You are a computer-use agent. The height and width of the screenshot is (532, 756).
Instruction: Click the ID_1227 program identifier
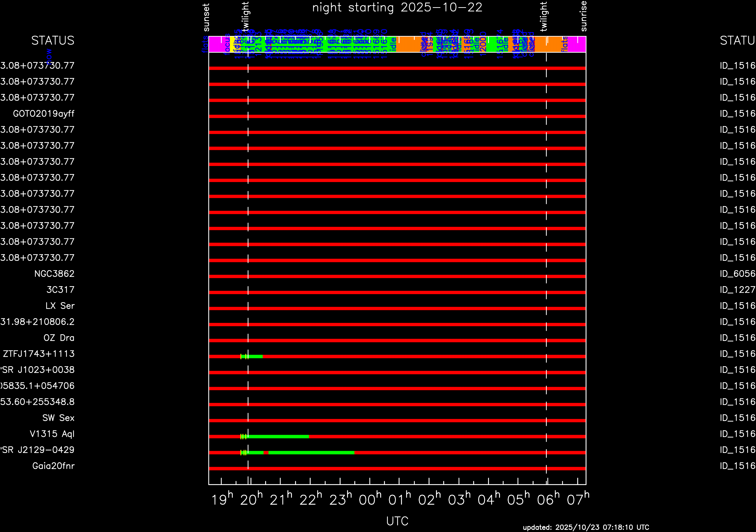point(737,290)
